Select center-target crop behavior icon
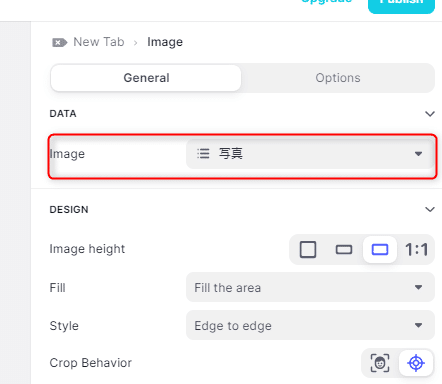Screen dimensions: 442x384 point(416,363)
